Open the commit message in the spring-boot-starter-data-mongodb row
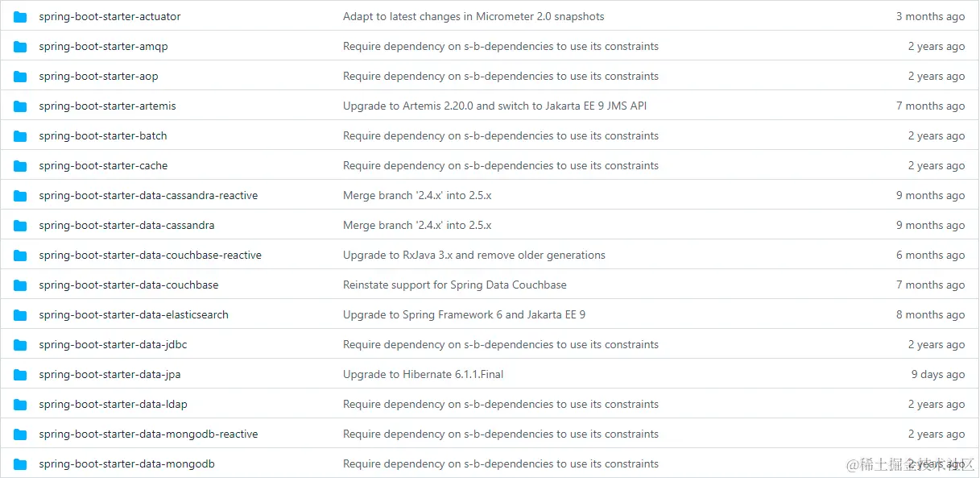 coord(501,464)
